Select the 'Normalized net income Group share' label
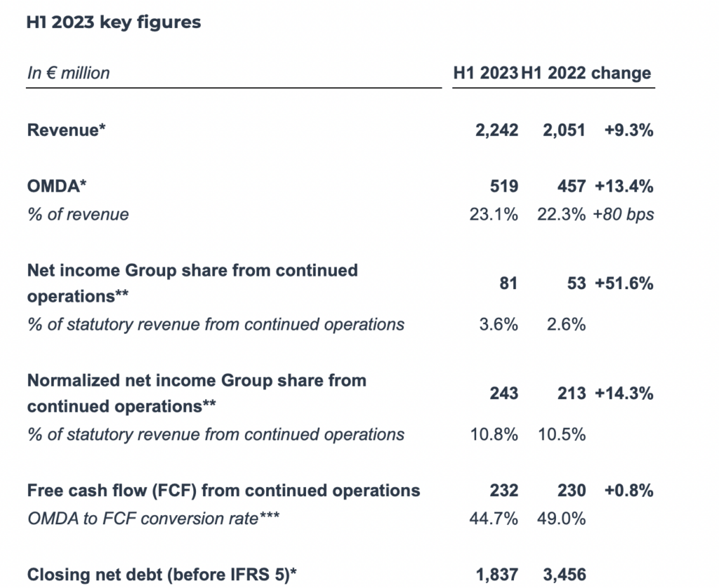 197,393
